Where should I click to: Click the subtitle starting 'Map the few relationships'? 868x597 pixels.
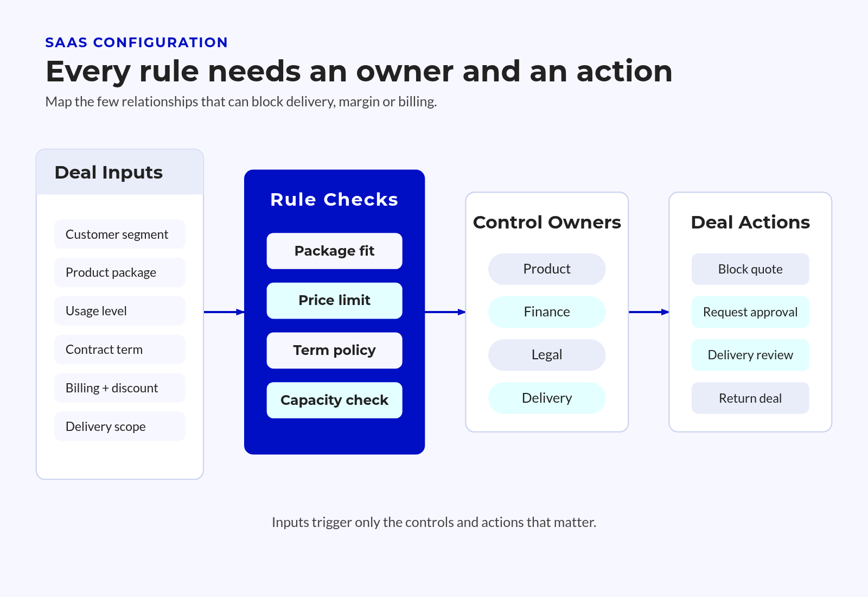pos(241,102)
